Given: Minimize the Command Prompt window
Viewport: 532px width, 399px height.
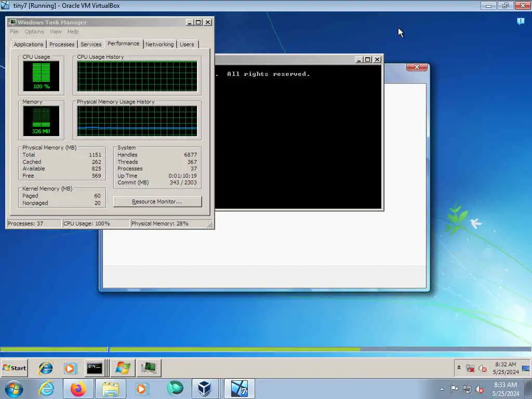Looking at the screenshot, I should (359, 59).
